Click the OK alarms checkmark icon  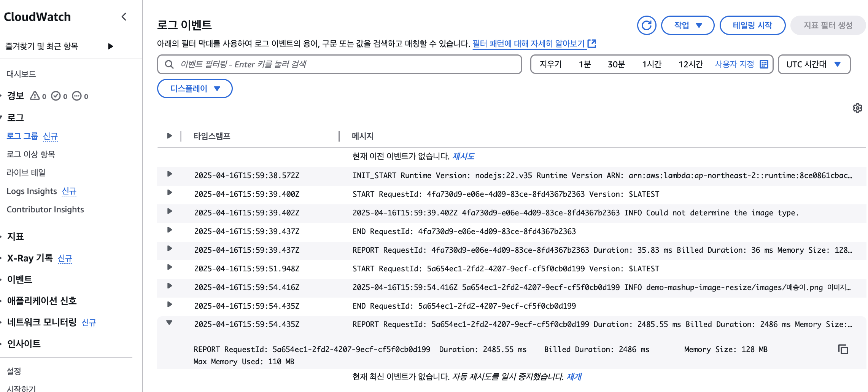tap(56, 96)
